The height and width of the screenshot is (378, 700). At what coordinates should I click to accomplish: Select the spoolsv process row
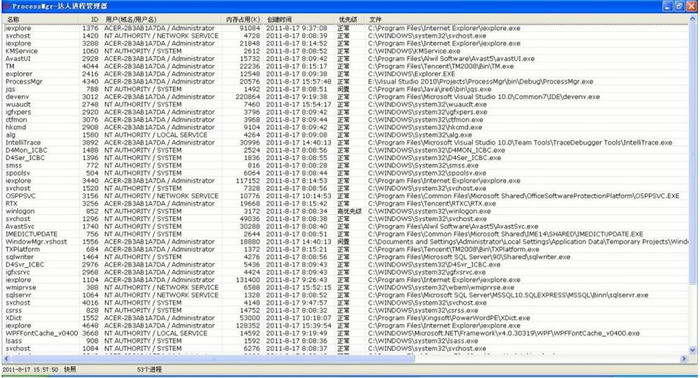(346, 173)
